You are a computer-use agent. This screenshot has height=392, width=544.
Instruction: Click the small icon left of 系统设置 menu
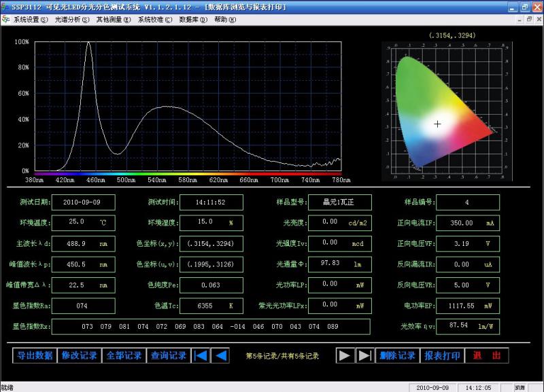coord(7,20)
